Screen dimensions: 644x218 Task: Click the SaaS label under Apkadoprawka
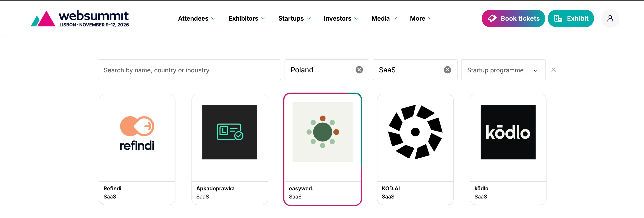point(202,197)
